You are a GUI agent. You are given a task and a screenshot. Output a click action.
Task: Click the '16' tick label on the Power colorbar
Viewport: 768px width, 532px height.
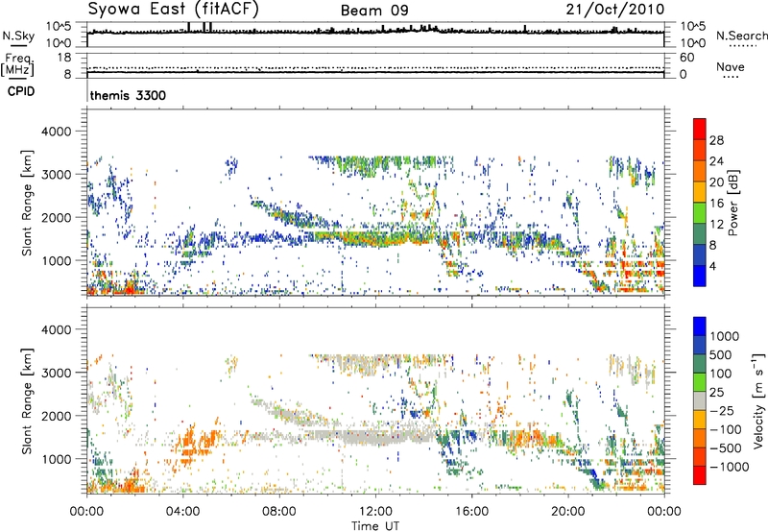(716, 204)
